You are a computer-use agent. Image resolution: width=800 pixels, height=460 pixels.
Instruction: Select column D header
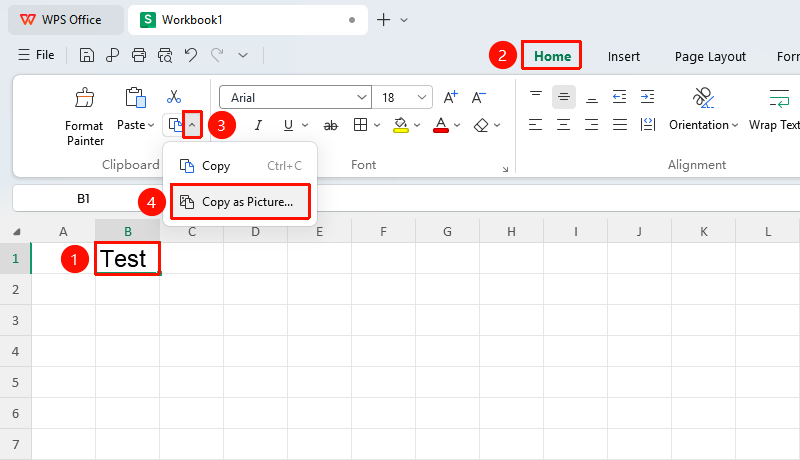coord(255,232)
